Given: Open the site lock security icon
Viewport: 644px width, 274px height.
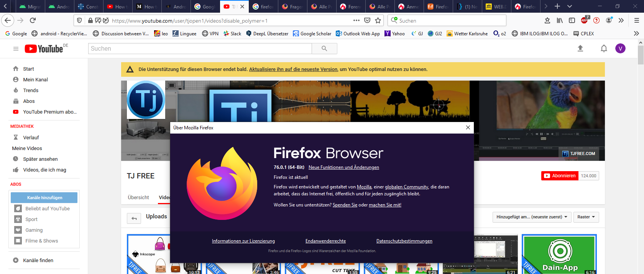Looking at the screenshot, I should pyautogui.click(x=90, y=20).
